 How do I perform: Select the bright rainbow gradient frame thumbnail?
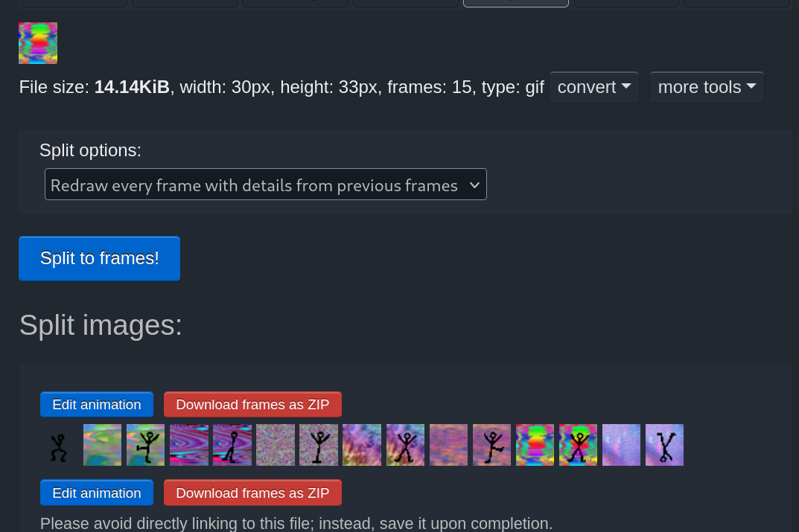[x=535, y=444]
